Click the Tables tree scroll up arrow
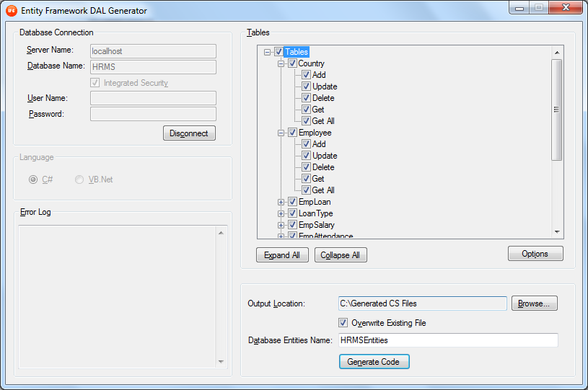Screen dimensions: 588x390 557,52
